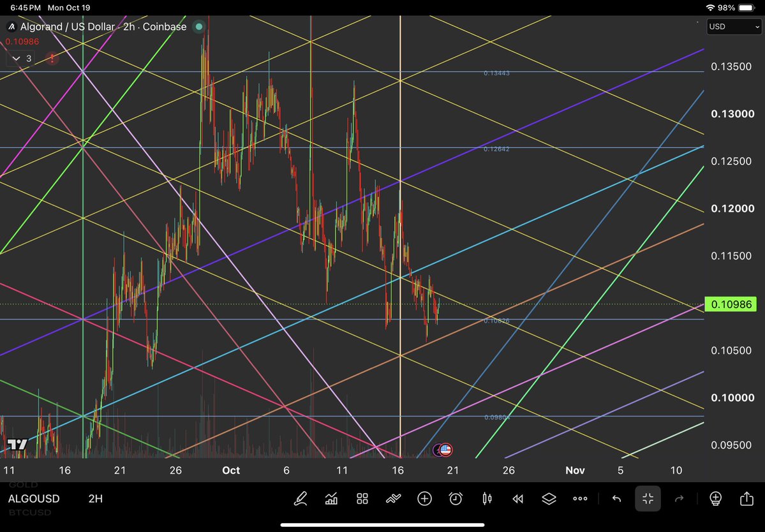
Task: Tap the 0.09500 price axis label
Action: pos(731,445)
